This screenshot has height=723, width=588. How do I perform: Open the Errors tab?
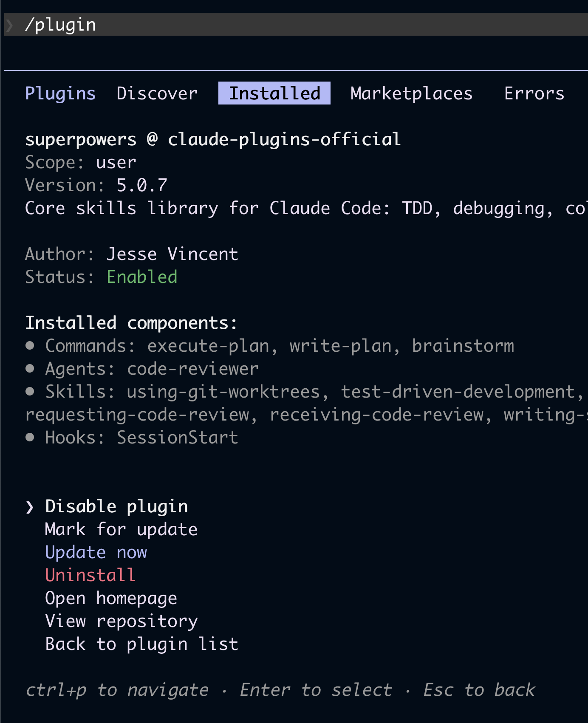coord(534,93)
